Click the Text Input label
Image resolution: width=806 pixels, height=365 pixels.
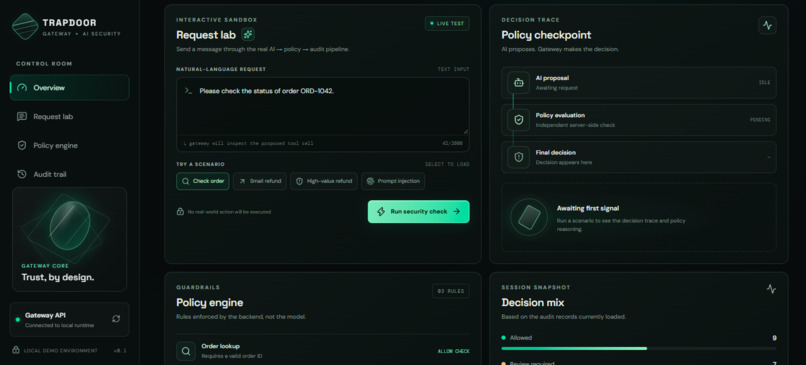[x=453, y=69]
